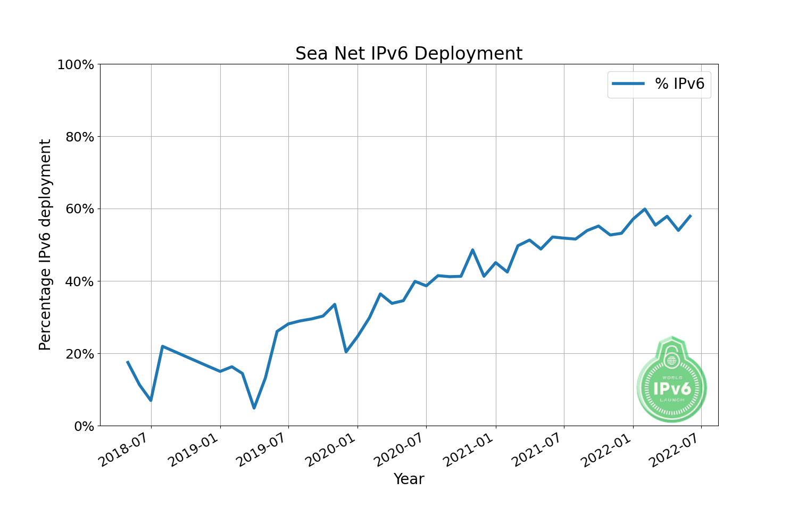Select the 2021-01 x-axis tick label
Image resolution: width=798 pixels, height=532 pixels.
pyautogui.click(x=470, y=451)
